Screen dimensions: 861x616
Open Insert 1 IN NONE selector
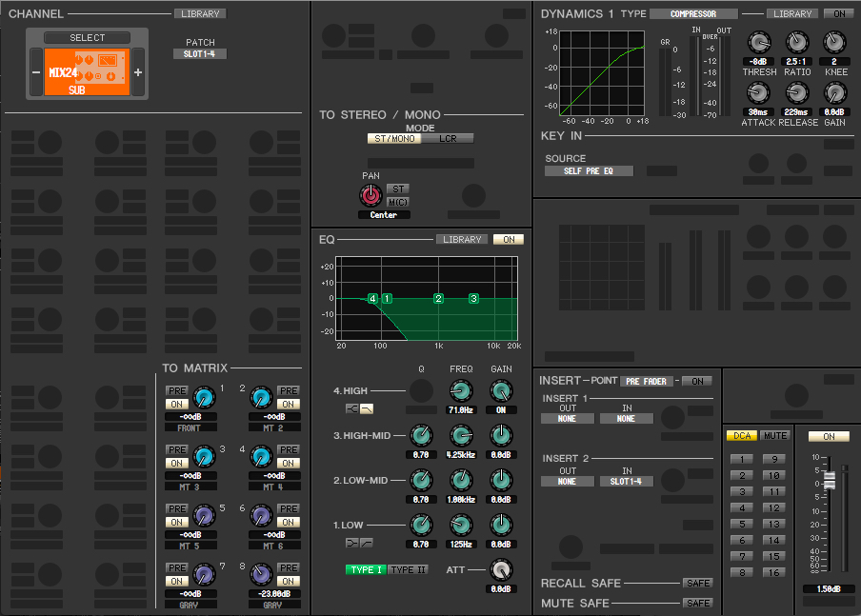click(x=626, y=418)
